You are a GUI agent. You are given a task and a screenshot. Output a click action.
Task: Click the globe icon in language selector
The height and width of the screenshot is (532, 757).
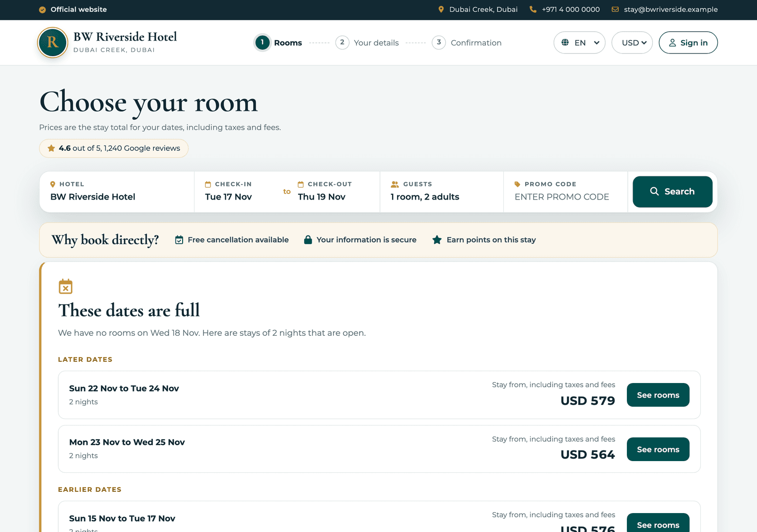pyautogui.click(x=565, y=43)
